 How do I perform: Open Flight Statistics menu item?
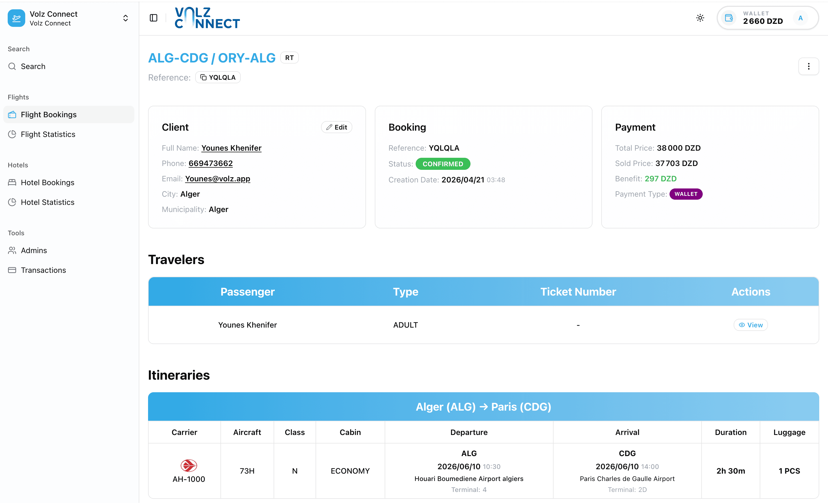point(69,134)
